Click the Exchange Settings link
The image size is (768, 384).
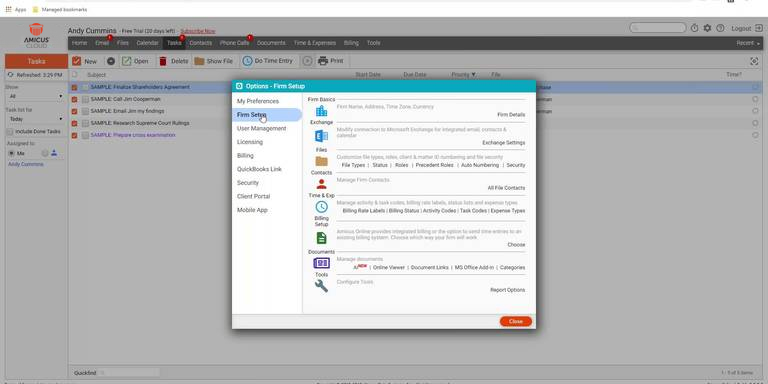[x=504, y=143]
